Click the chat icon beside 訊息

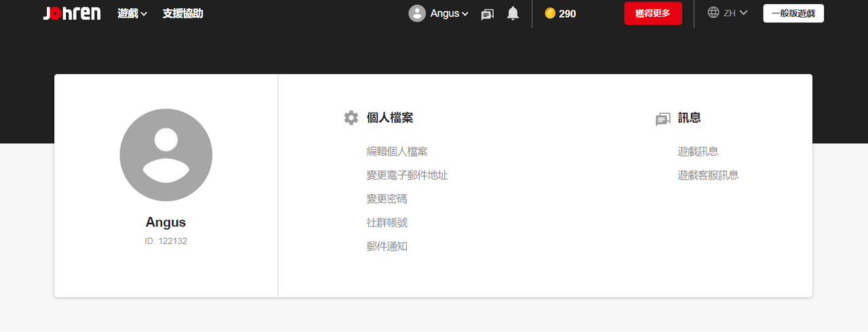[x=663, y=119]
